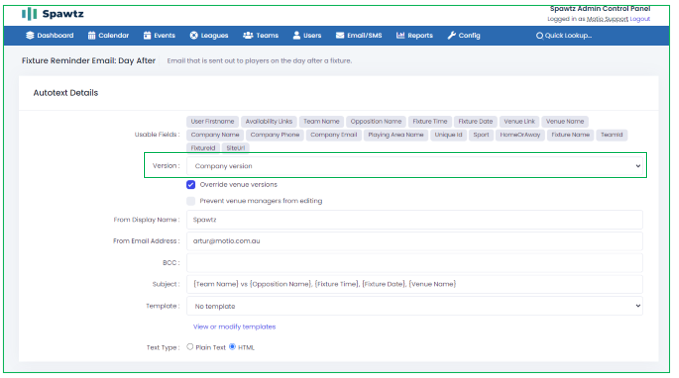The image size is (679, 378).
Task: Insert the TeamId field tag
Action: pyautogui.click(x=612, y=135)
